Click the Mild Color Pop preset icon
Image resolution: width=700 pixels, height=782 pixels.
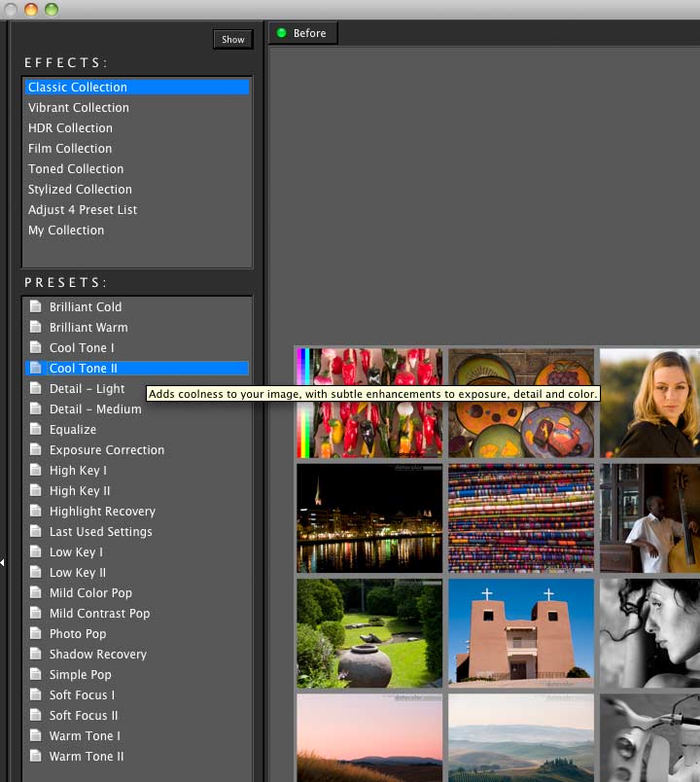tap(35, 592)
